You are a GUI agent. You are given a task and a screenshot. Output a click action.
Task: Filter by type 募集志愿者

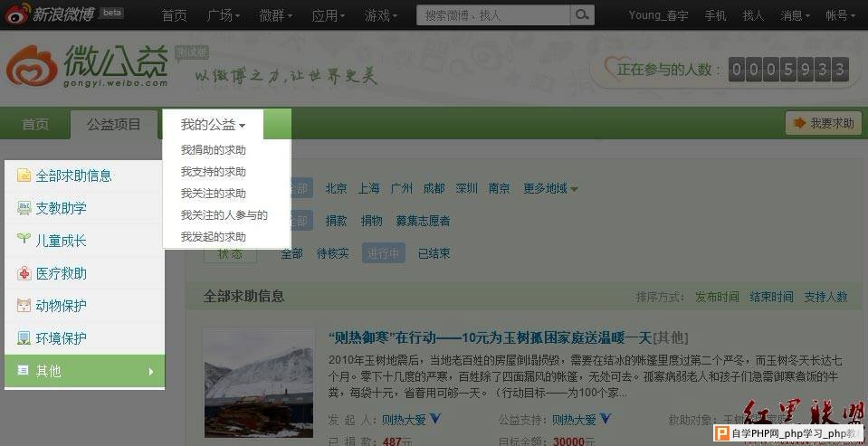click(x=423, y=222)
